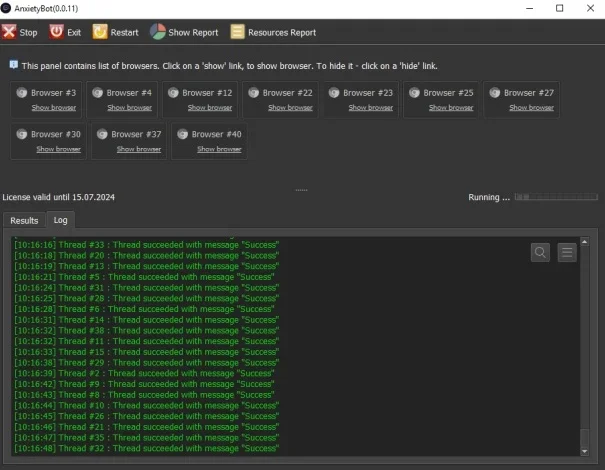
Task: Show browser link for Browser #25
Action: point(451,108)
